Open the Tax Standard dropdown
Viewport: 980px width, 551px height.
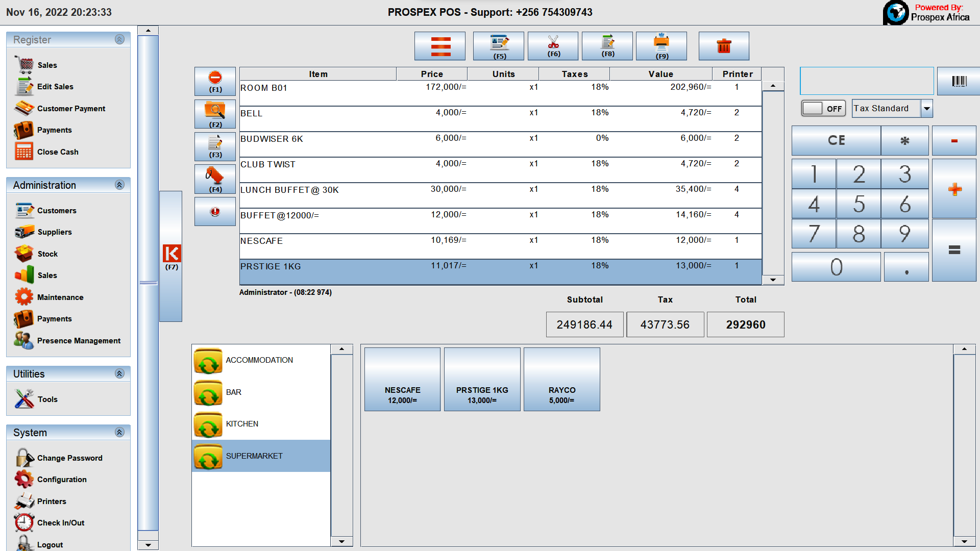[x=927, y=108]
